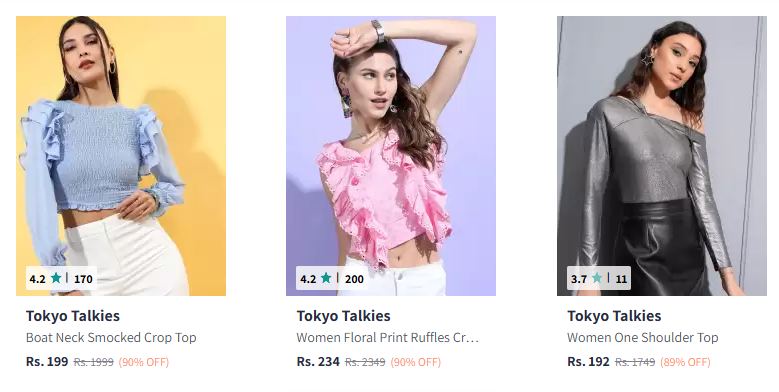The height and width of the screenshot is (392, 779).
Task: Click the 89% OFF discount label
Action: point(685,362)
